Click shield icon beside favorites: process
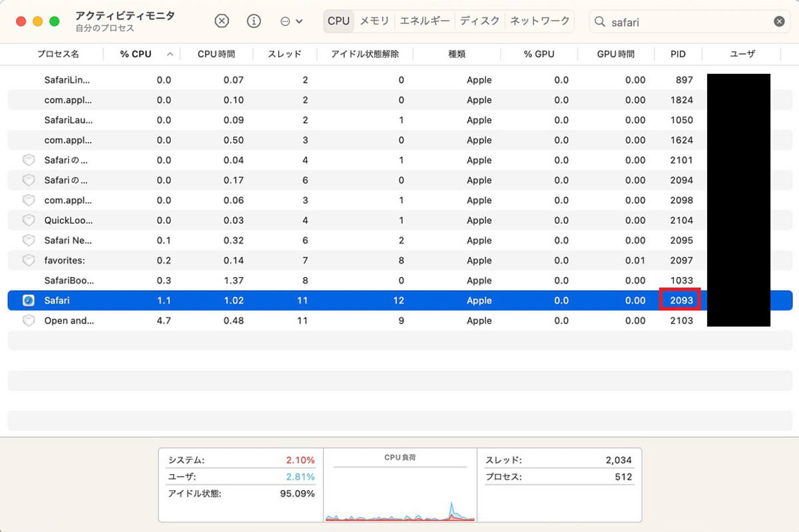The image size is (799, 532). pos(29,260)
